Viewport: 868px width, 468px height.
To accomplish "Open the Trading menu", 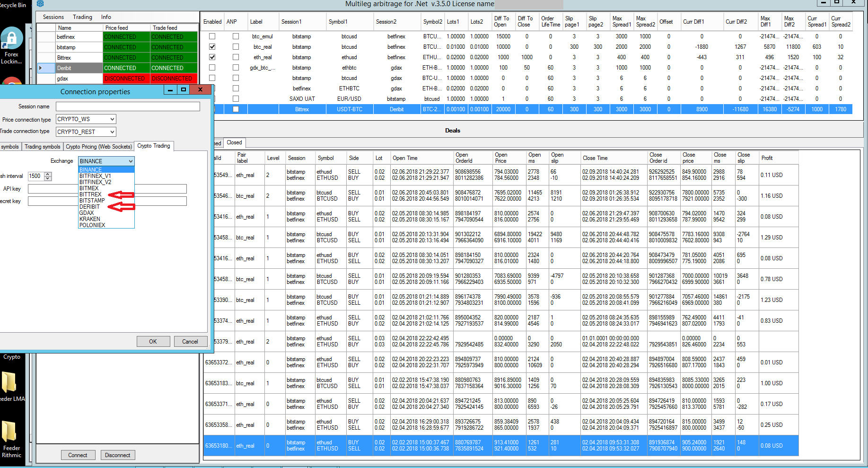I will [x=83, y=17].
